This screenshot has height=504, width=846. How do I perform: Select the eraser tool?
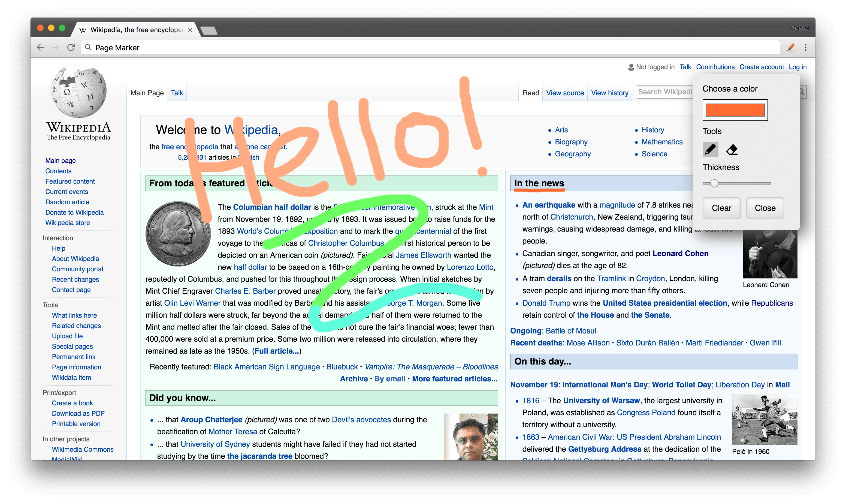732,150
